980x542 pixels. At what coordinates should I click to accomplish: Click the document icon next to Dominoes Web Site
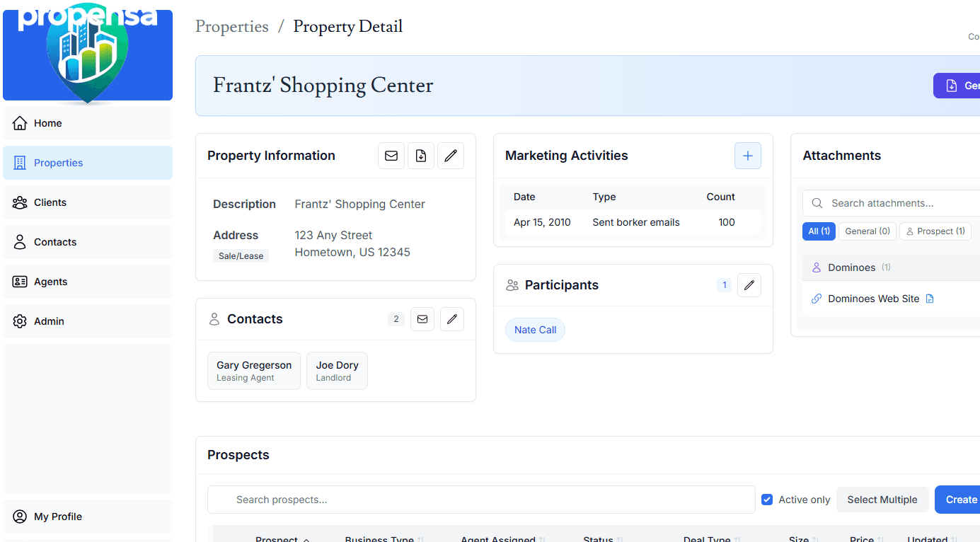tap(930, 298)
